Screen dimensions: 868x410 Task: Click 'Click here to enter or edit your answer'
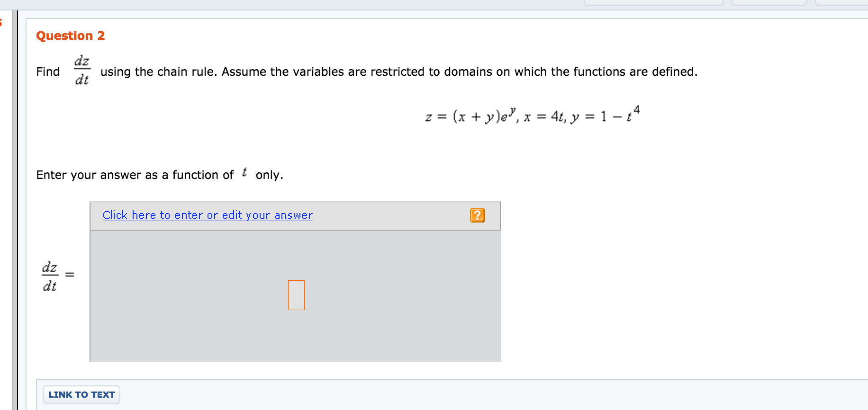[x=207, y=215]
